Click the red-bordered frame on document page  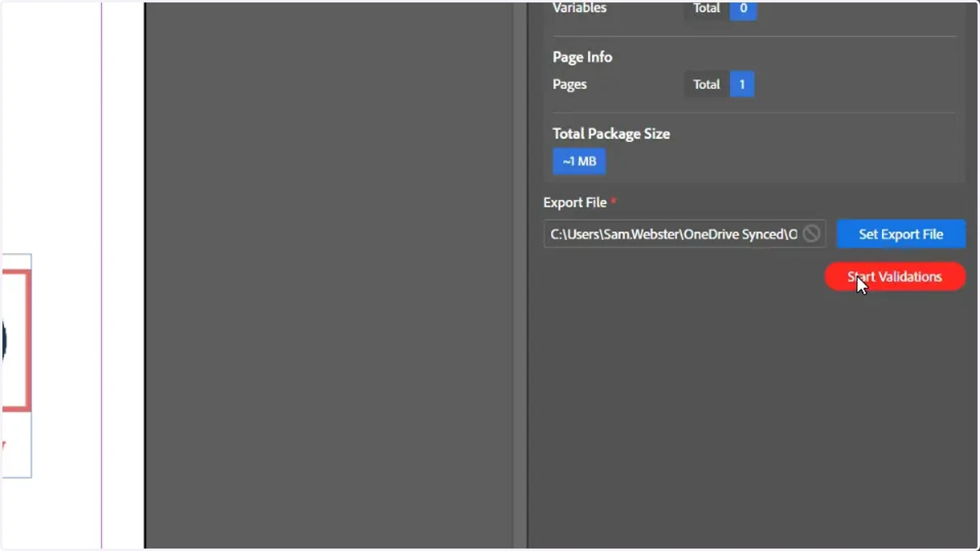pos(16,341)
